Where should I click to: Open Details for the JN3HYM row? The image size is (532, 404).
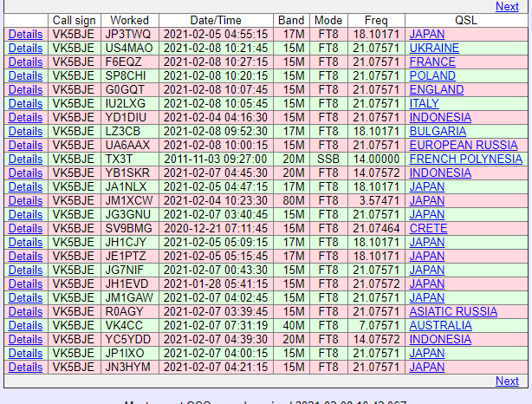pos(25,367)
